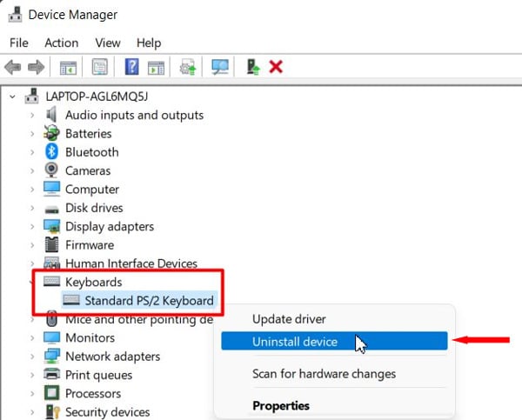The width and height of the screenshot is (522, 420).
Task: Click the Device Manager title bar icon
Action: (x=15, y=15)
